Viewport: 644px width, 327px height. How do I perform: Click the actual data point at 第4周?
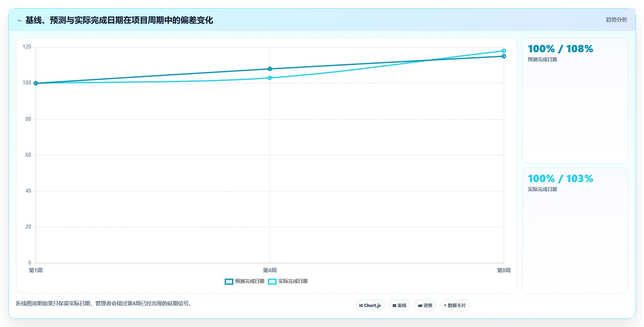click(x=270, y=78)
